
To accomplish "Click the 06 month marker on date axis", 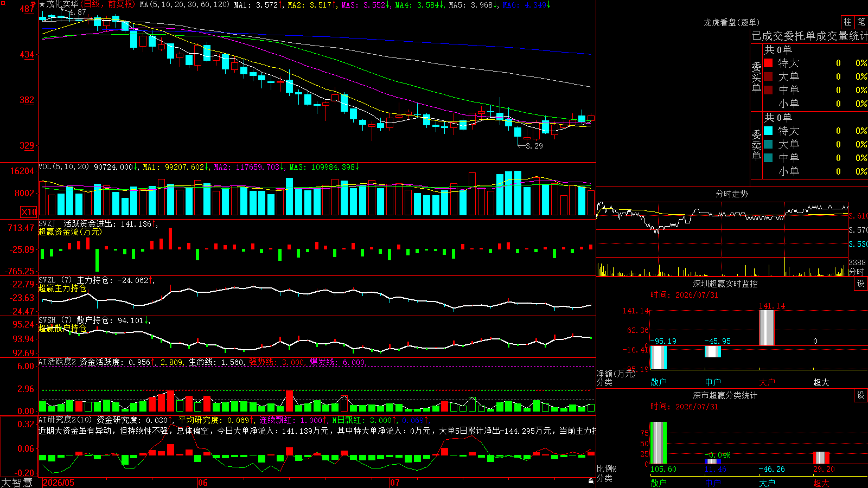I will click(x=203, y=483).
